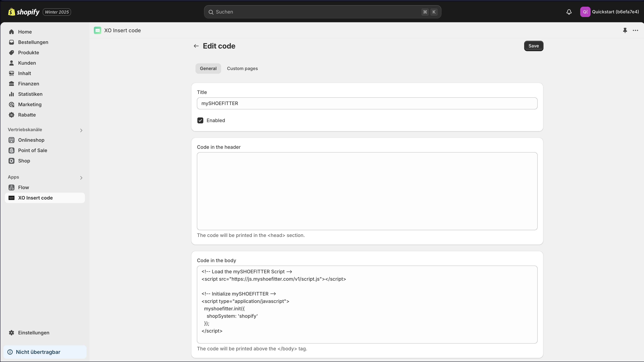Viewport: 644px width, 362px height.
Task: Switch to the Custom pages tab
Action: 242,68
